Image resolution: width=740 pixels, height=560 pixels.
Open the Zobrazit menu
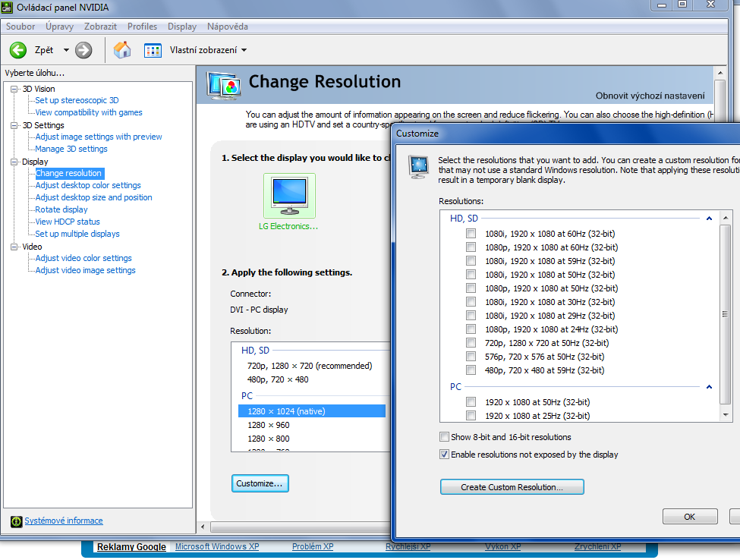(x=100, y=27)
